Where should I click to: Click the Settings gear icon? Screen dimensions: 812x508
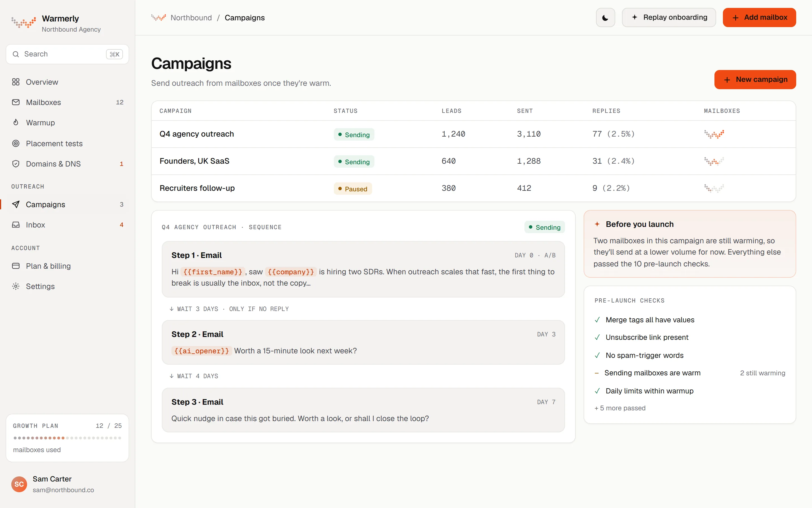tap(16, 286)
